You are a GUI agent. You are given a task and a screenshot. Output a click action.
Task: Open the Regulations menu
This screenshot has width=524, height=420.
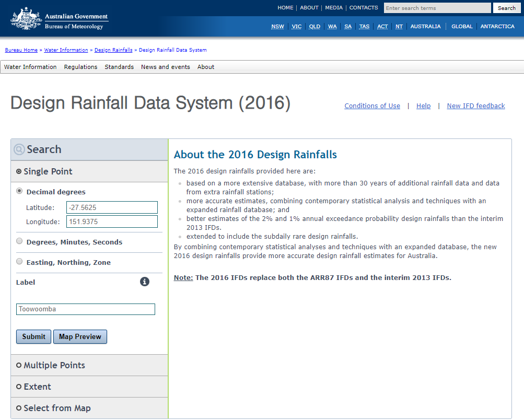(80, 67)
